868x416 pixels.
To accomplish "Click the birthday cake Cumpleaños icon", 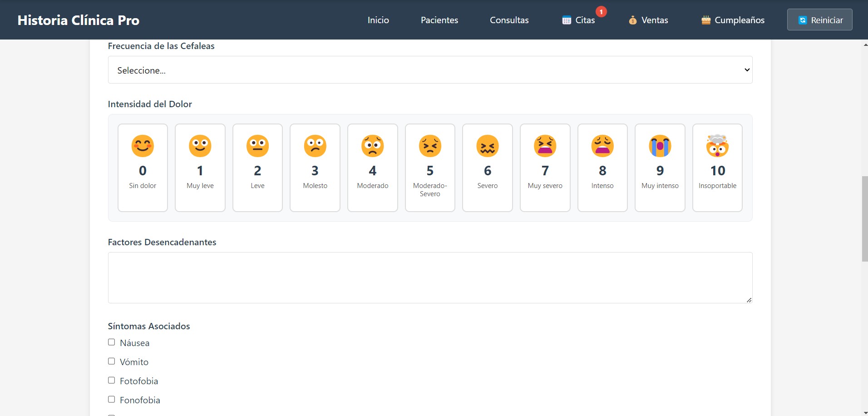I will tap(705, 20).
